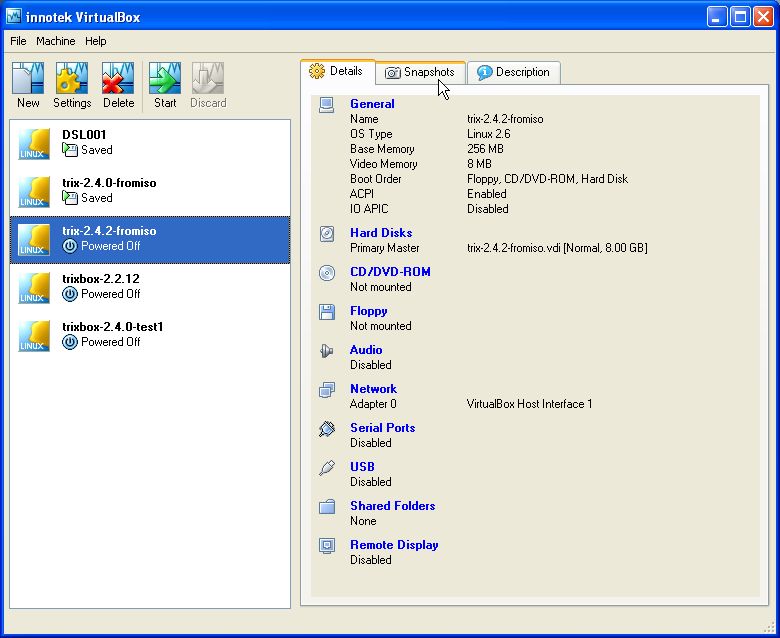Click the Saved state icon under DSL001
Screen dimensions: 780x638
coord(70,150)
